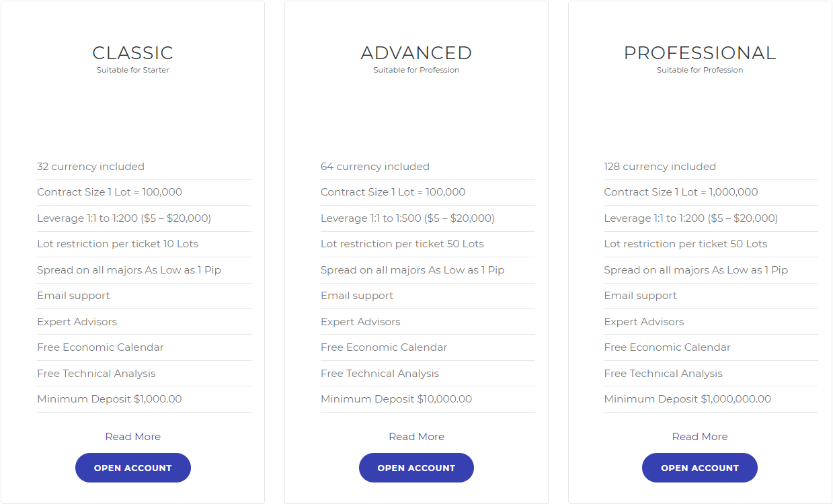Click Minimum Deposit $10,000.00 row
The image size is (833, 504).
tap(428, 399)
